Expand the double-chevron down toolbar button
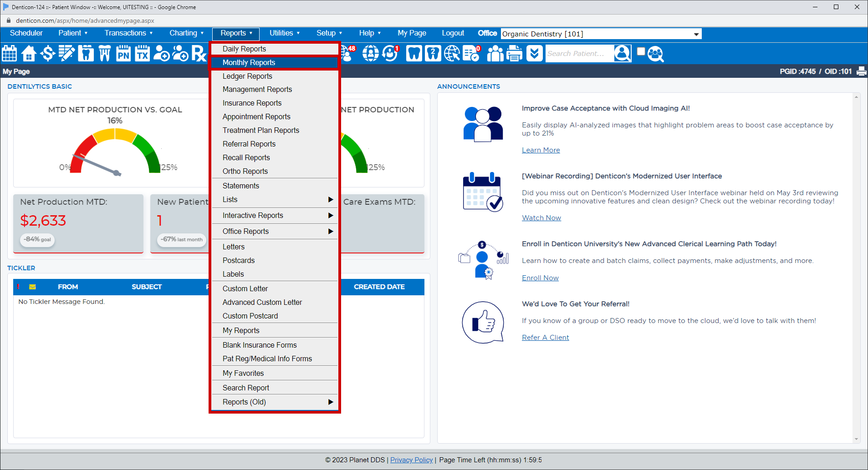Viewport: 868px width, 470px height. [535, 53]
